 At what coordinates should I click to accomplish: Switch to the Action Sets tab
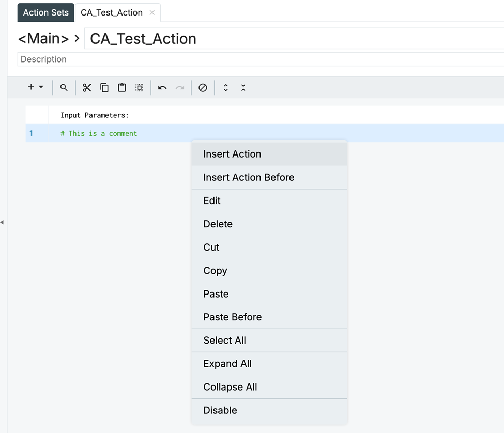pos(45,12)
